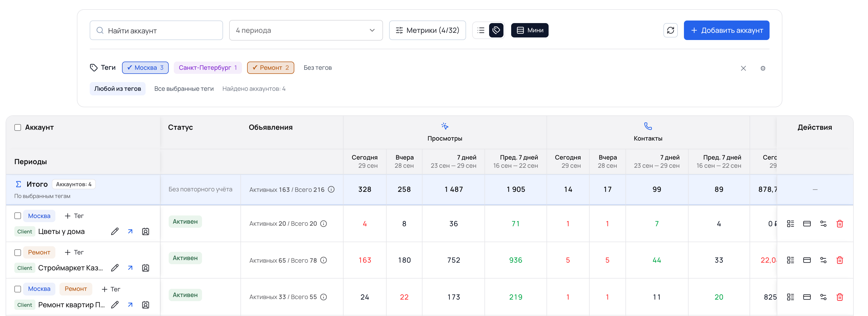Select the Строймаркет row checkbox
Screen dimensions: 868x316
click(x=17, y=253)
